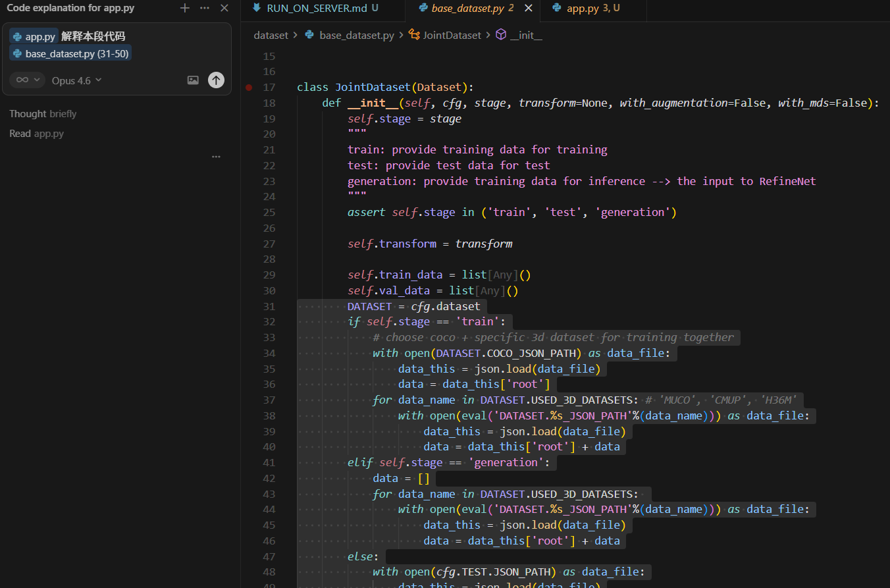The image size is (890, 588).
Task: Open ellipsis menu below Read app.py
Action: [216, 157]
